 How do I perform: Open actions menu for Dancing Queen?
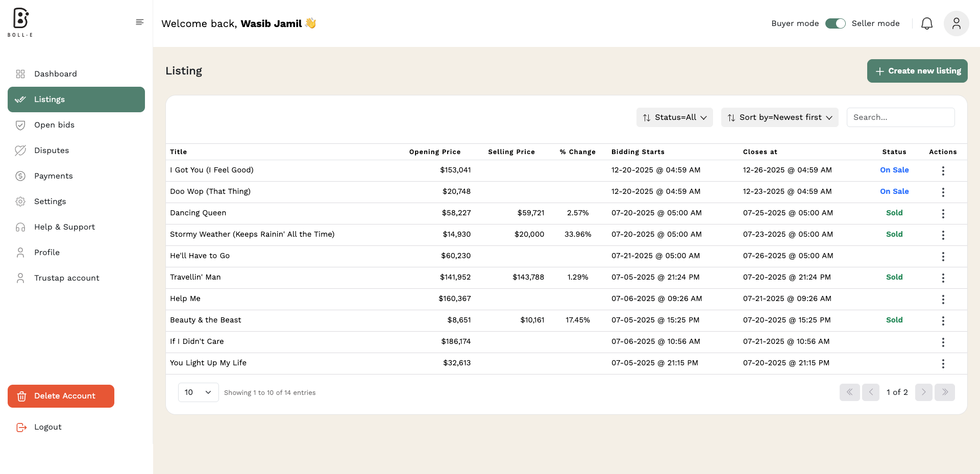tap(943, 213)
